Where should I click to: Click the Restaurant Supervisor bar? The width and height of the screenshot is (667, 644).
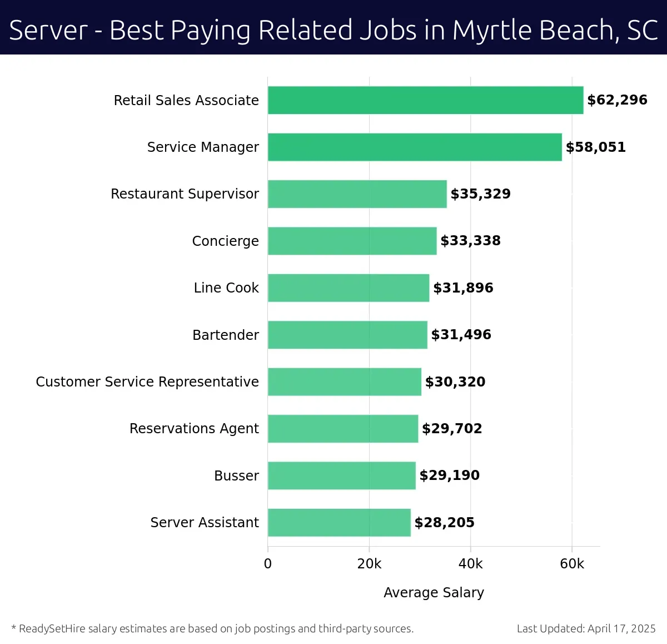tap(357, 194)
